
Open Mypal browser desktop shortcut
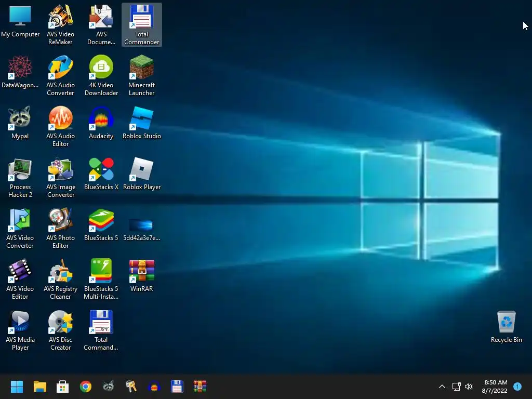[20, 123]
